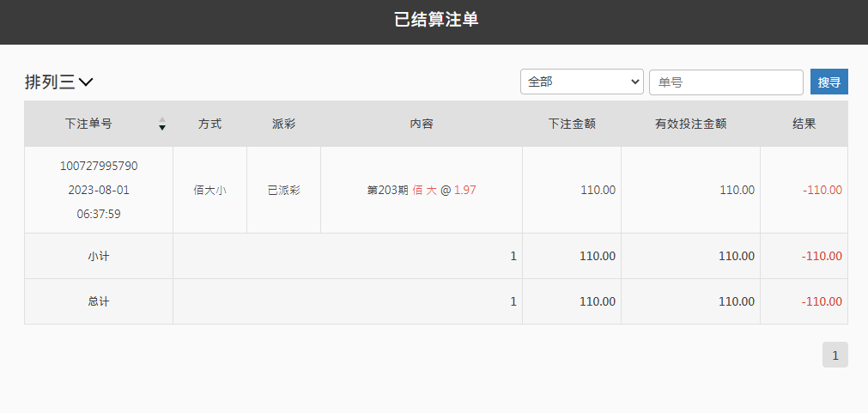Click the 佰大小 bet type cell
Viewport: 868px width, 413px height.
(209, 191)
